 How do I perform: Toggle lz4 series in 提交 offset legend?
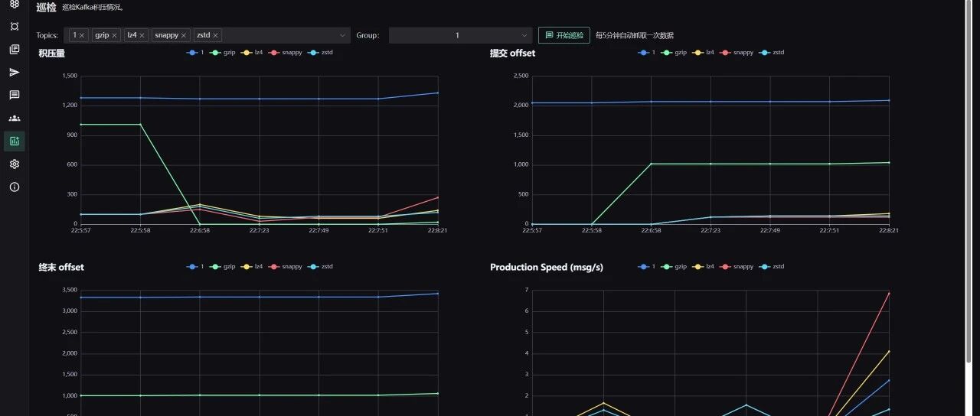click(702, 53)
